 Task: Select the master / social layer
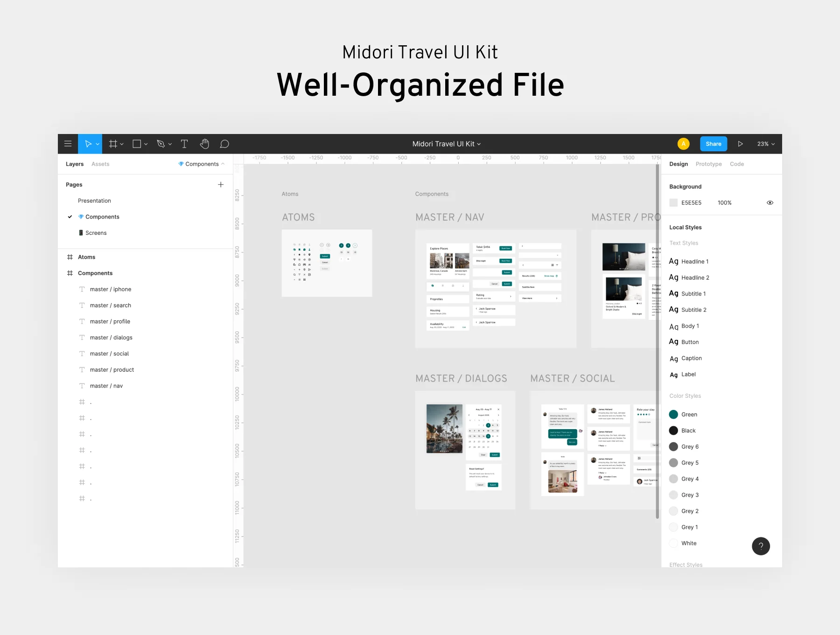(109, 354)
